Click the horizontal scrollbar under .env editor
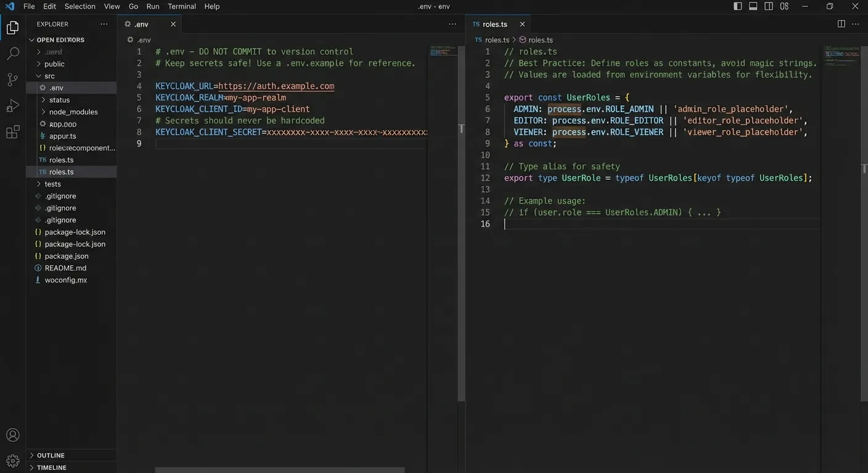Image resolution: width=868 pixels, height=473 pixels. point(279,470)
